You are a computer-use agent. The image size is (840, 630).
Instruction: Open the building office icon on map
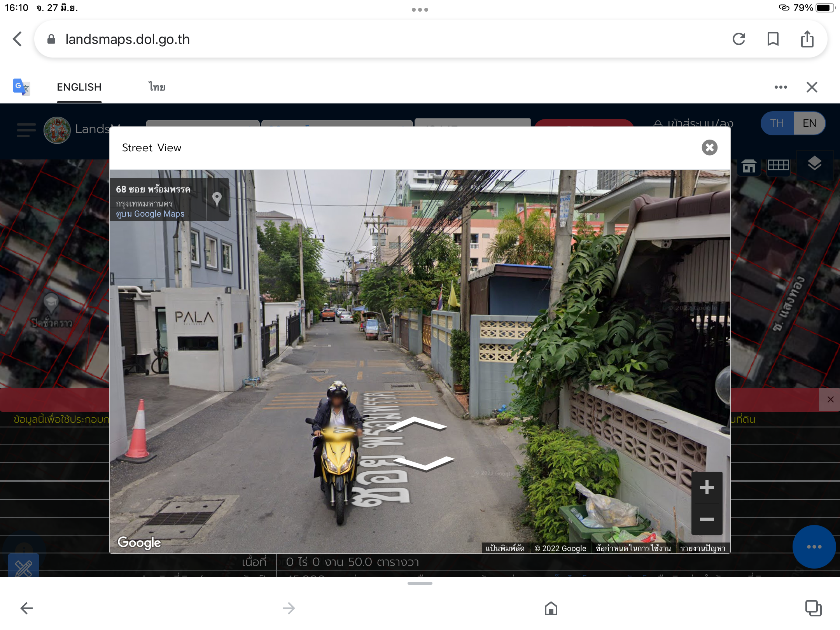click(x=749, y=166)
